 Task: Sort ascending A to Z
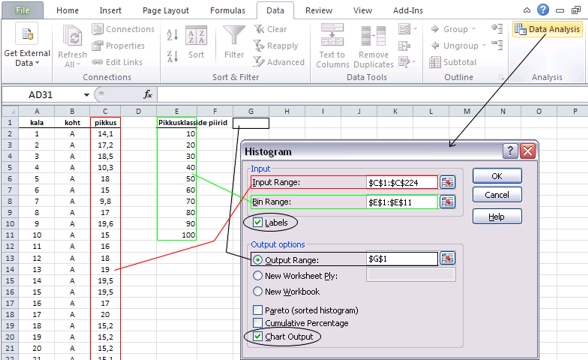coord(172,35)
